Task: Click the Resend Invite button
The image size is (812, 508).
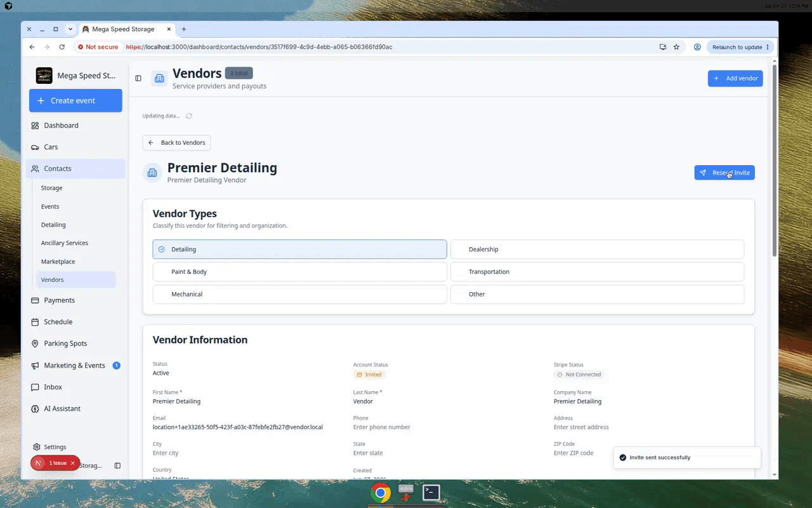Action: tap(724, 173)
